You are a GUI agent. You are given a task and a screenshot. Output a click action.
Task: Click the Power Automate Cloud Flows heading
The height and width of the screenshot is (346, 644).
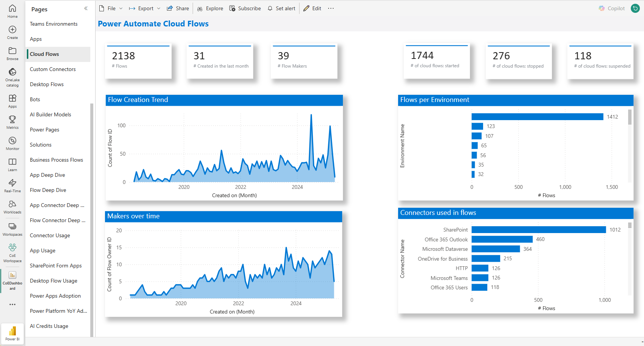click(x=153, y=24)
